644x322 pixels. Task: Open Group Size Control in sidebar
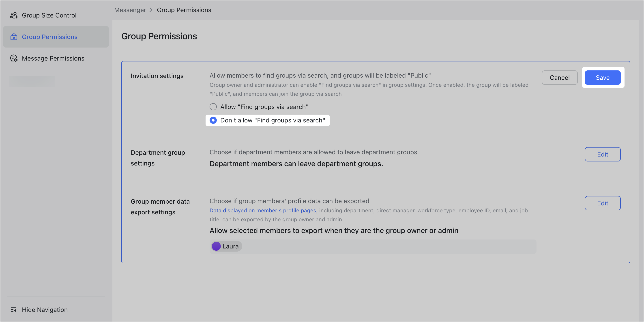pyautogui.click(x=56, y=15)
